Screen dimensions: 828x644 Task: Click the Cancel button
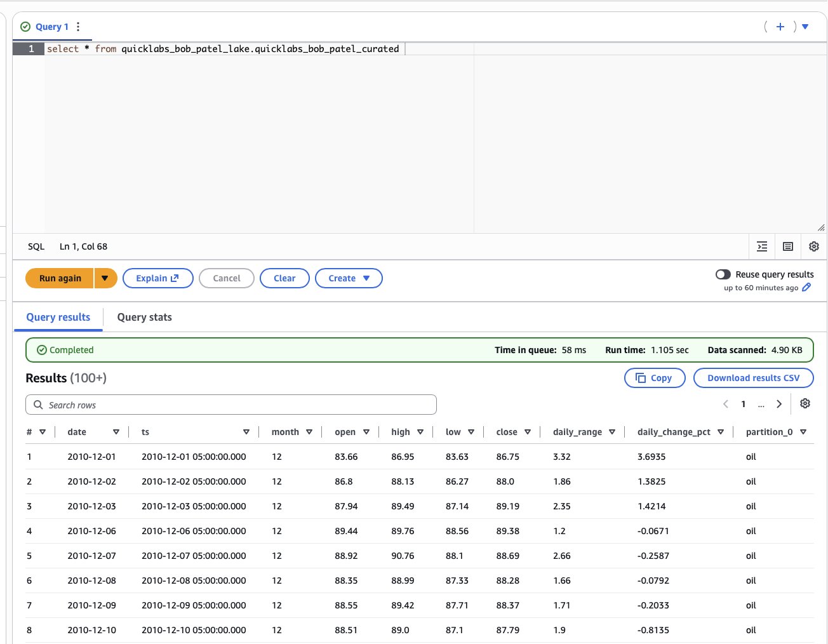coord(227,278)
